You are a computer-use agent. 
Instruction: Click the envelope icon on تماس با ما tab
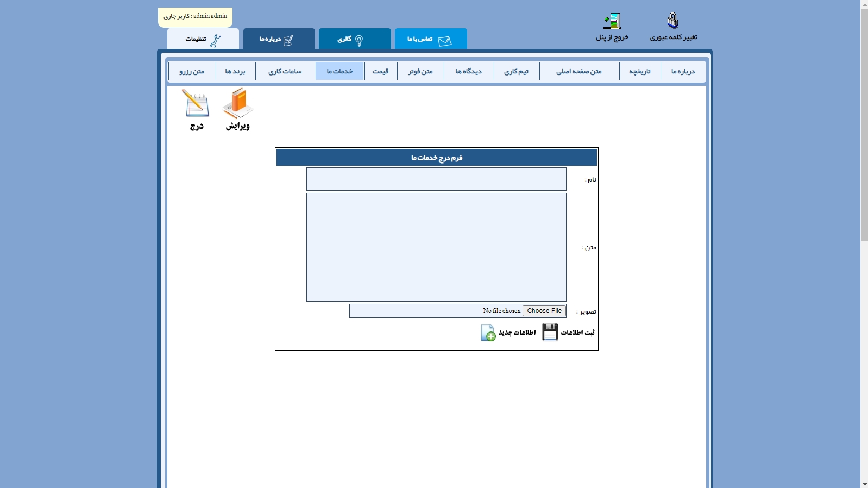pos(445,41)
